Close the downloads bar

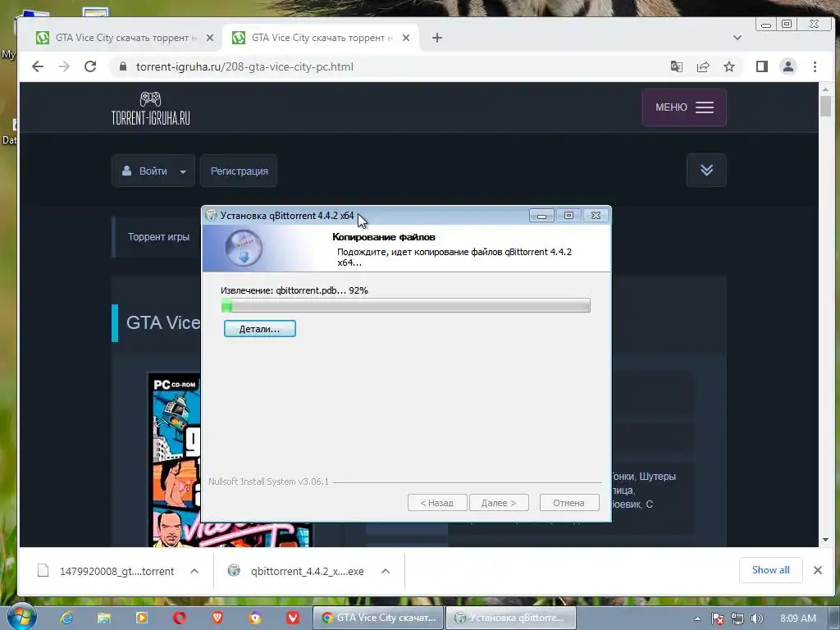[818, 570]
